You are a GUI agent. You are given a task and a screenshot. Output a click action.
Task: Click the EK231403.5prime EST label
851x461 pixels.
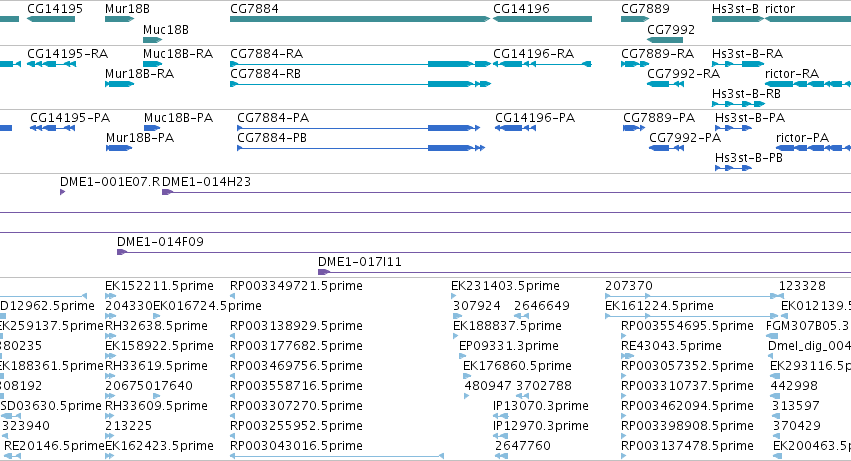point(505,286)
